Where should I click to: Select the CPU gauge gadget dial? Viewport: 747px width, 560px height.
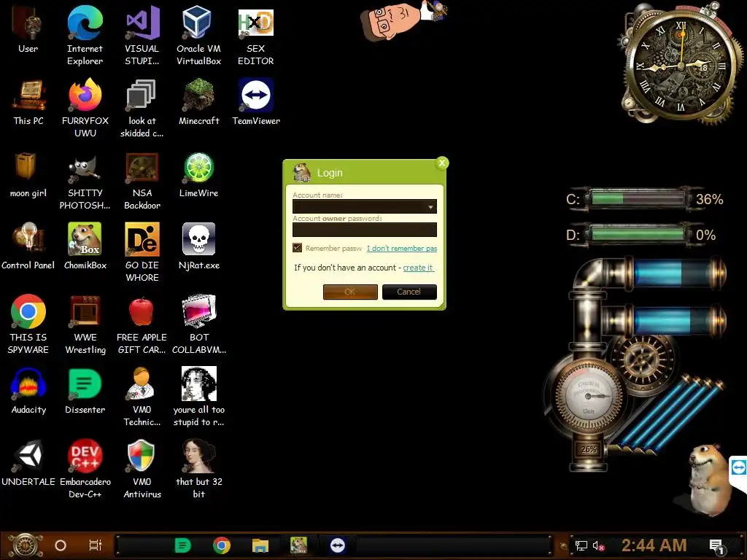[x=588, y=396]
